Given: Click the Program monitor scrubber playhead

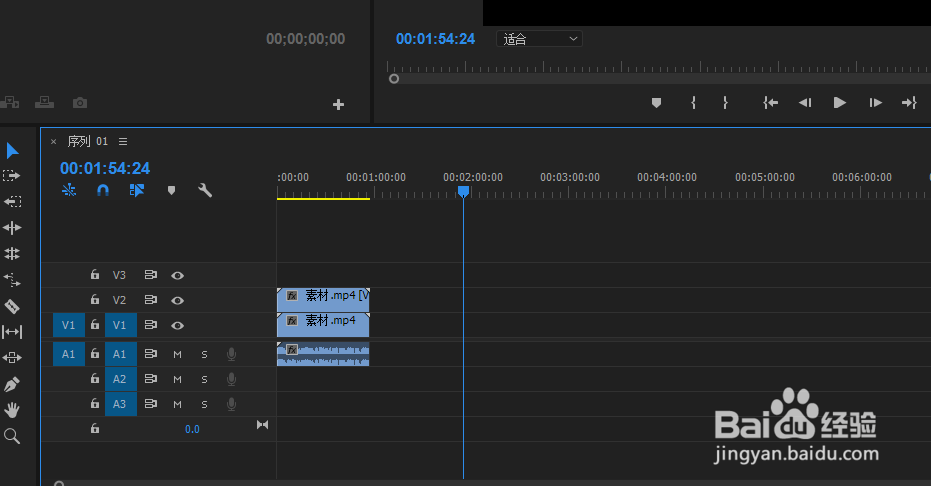Looking at the screenshot, I should click(394, 78).
